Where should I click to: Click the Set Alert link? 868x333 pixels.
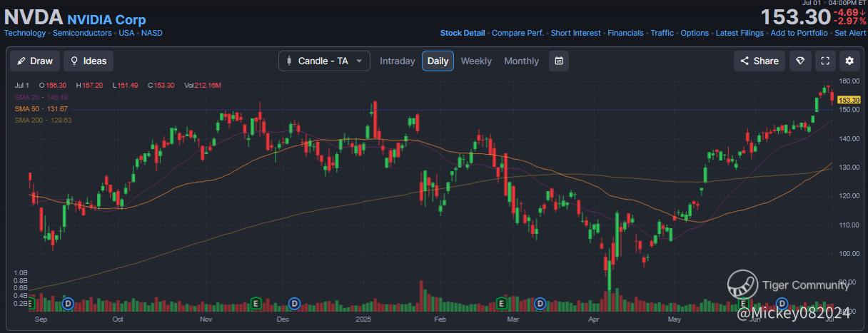pyautogui.click(x=850, y=33)
